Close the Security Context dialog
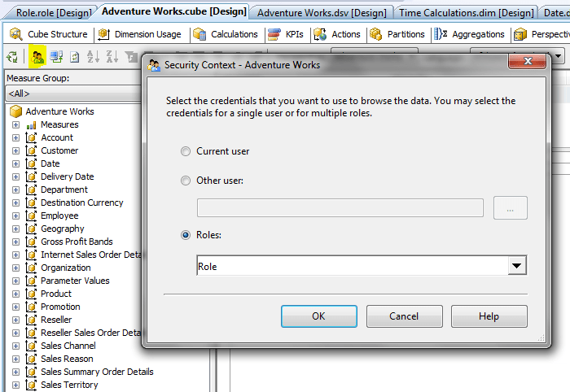The height and width of the screenshot is (392, 570). pos(528,61)
